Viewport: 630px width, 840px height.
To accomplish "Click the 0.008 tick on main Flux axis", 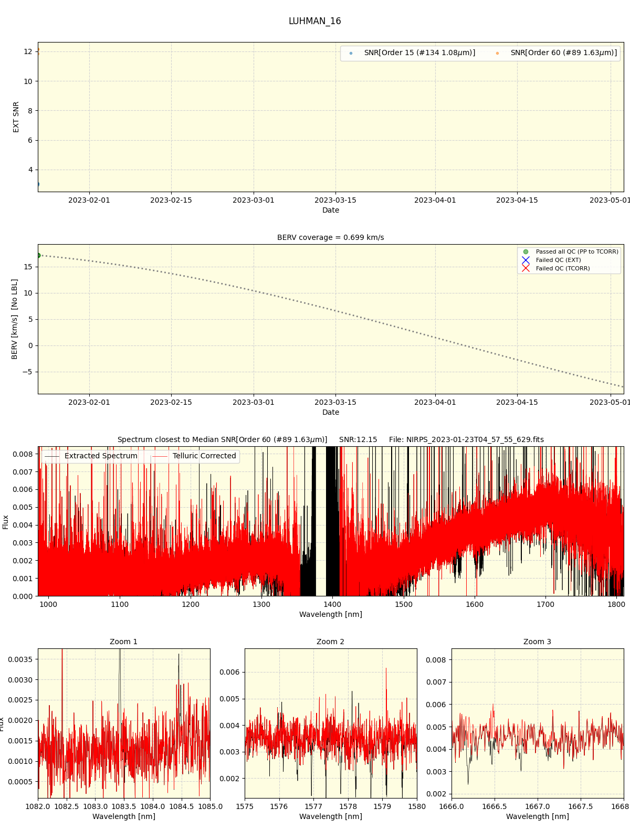I will (23, 454).
